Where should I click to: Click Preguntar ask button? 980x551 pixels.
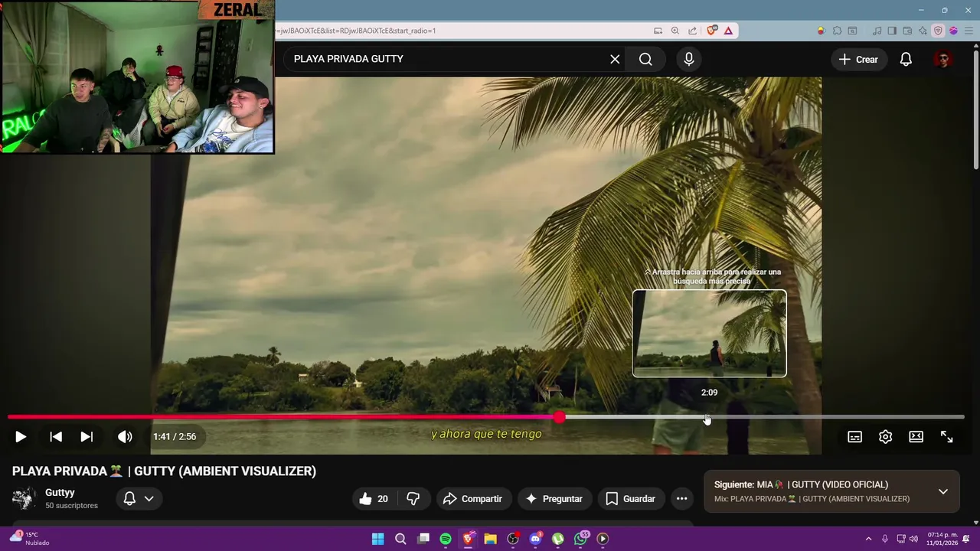coord(554,499)
